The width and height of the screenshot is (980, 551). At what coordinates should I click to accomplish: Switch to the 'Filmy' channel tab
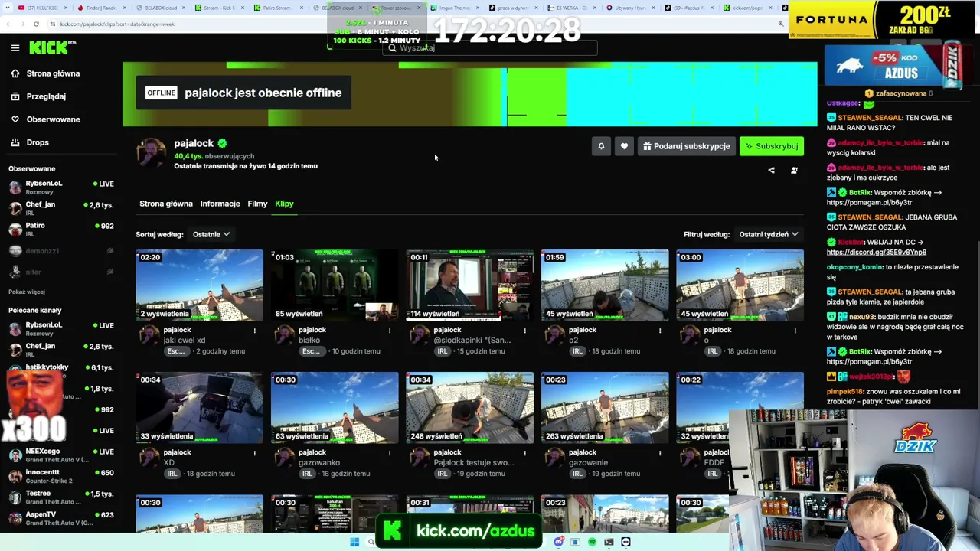(257, 204)
